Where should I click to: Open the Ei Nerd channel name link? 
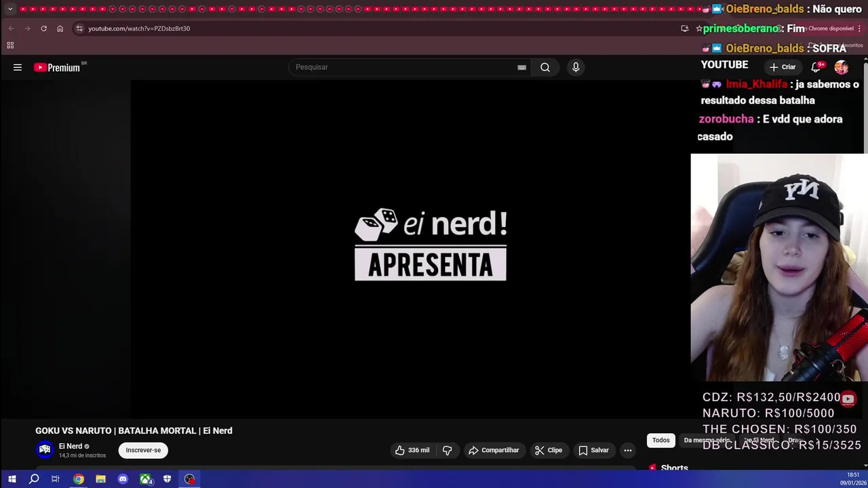tap(71, 446)
